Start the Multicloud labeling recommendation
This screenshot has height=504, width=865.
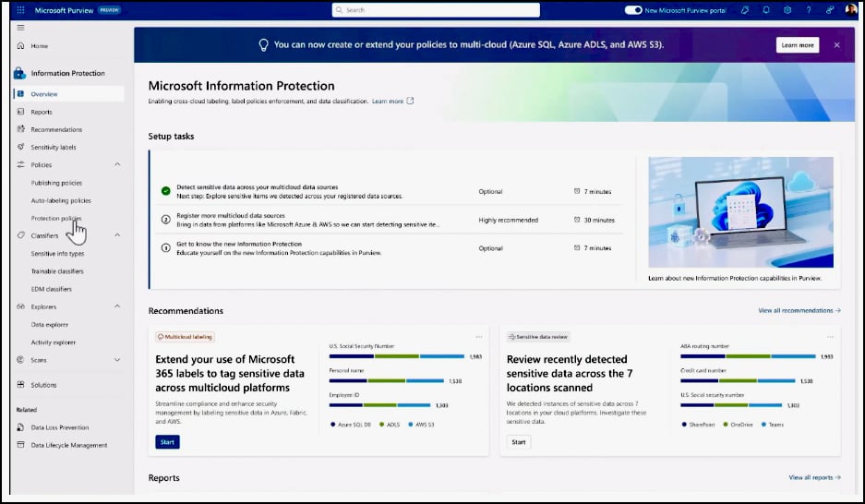coord(167,441)
